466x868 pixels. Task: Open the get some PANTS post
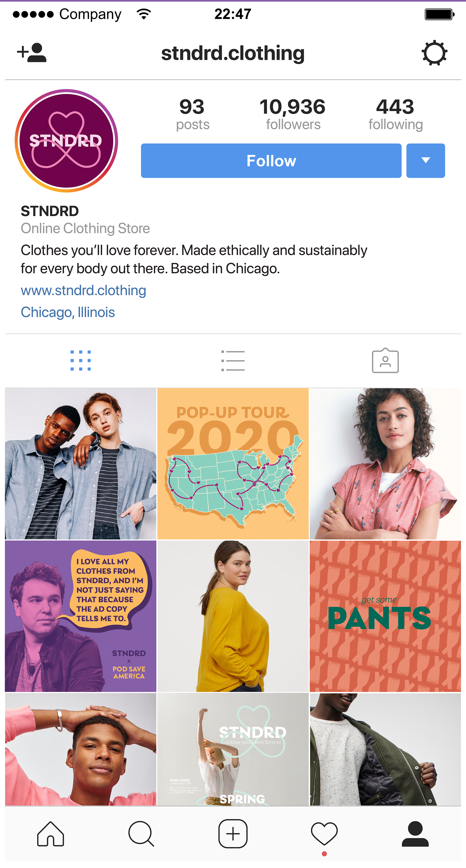click(x=385, y=616)
